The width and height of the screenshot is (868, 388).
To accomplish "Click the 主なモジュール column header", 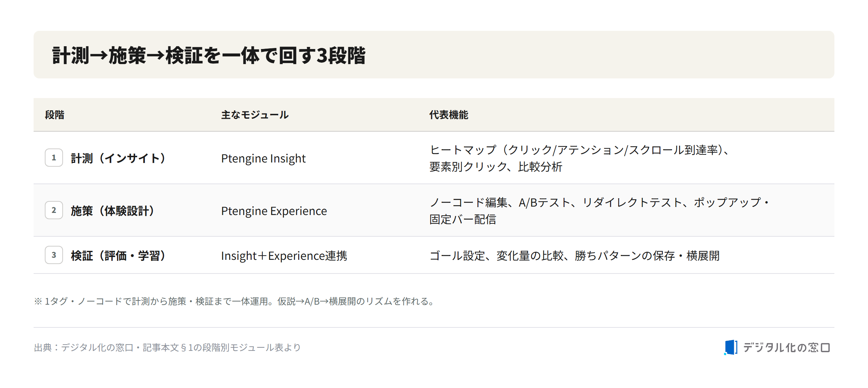I will (x=255, y=115).
